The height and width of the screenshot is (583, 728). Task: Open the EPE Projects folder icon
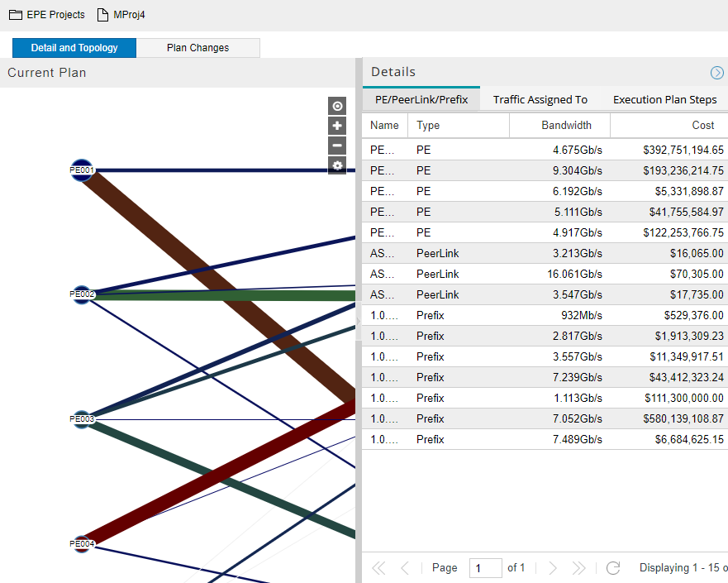(16, 15)
